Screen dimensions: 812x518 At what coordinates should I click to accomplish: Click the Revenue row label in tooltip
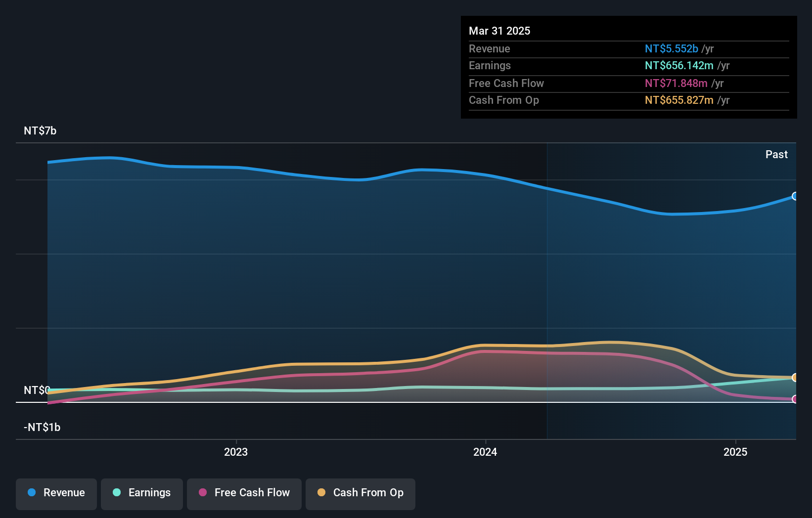(x=490, y=48)
